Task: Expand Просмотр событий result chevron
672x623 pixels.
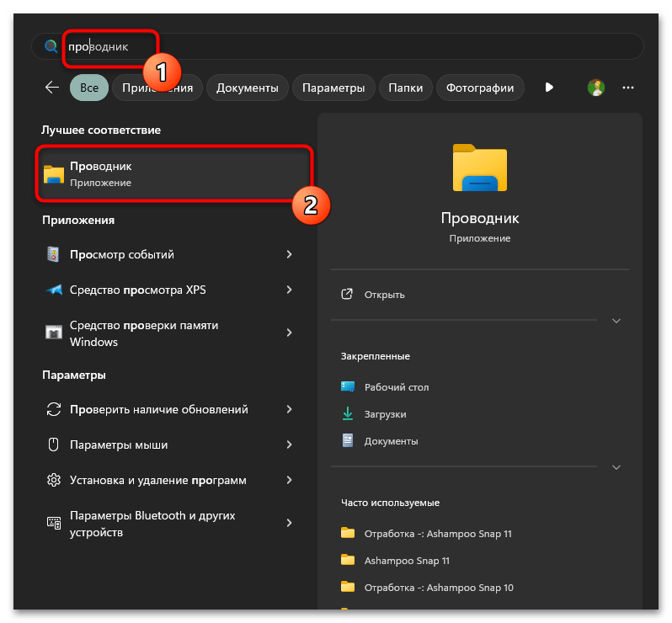Action: 290,254
